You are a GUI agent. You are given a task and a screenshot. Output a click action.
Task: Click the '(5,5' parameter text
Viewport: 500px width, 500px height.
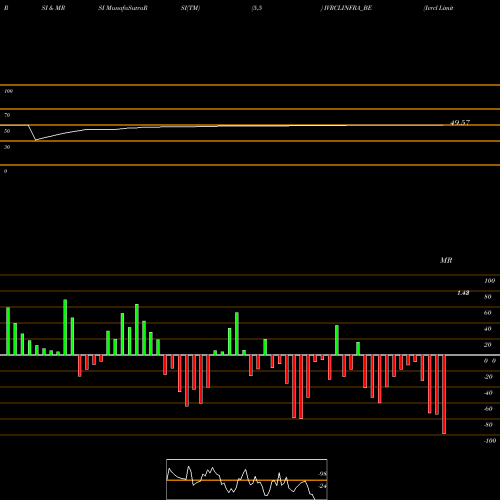click(x=257, y=8)
